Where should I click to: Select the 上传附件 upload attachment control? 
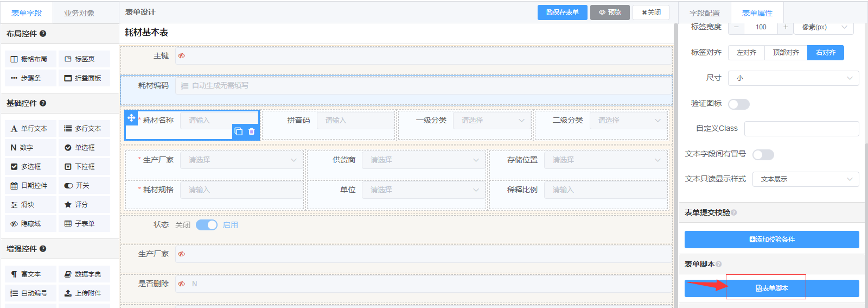(84, 293)
